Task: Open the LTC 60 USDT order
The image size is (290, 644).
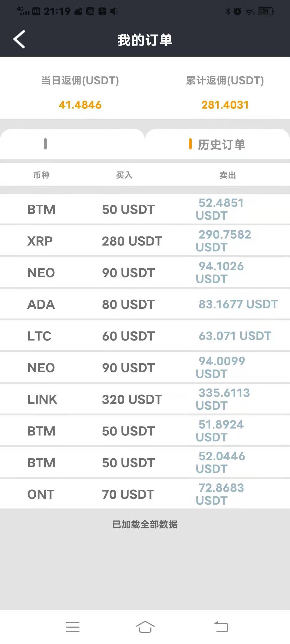Action: coord(145,336)
